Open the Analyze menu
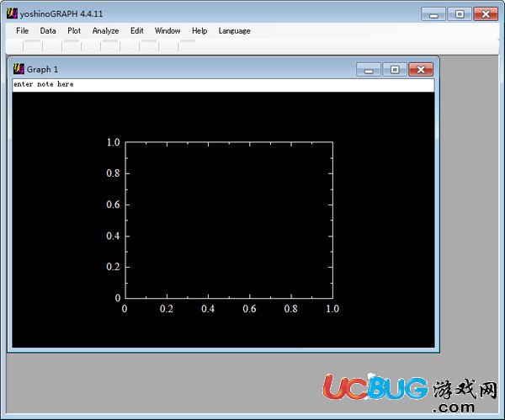 106,31
